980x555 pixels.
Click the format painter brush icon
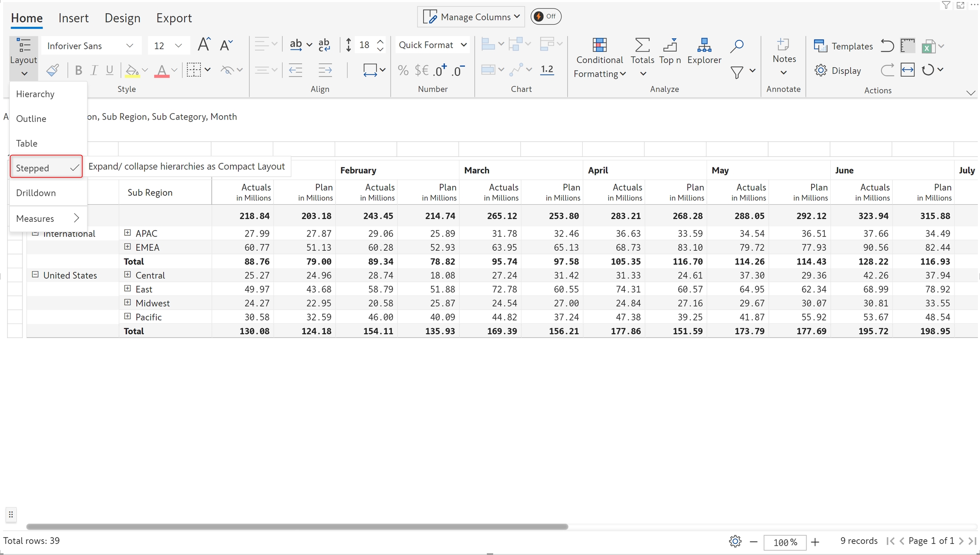click(53, 70)
